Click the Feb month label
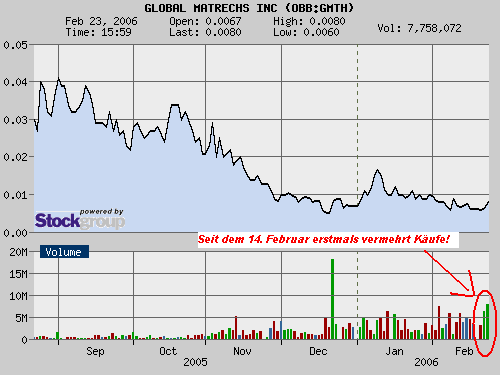Image resolution: width=500 pixels, height=375 pixels. coord(464,351)
